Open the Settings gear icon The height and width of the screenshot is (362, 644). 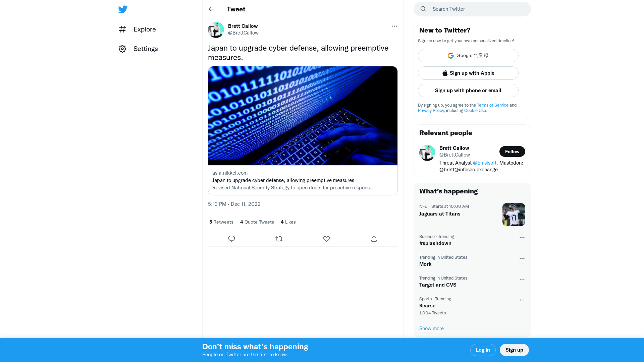tap(122, 49)
